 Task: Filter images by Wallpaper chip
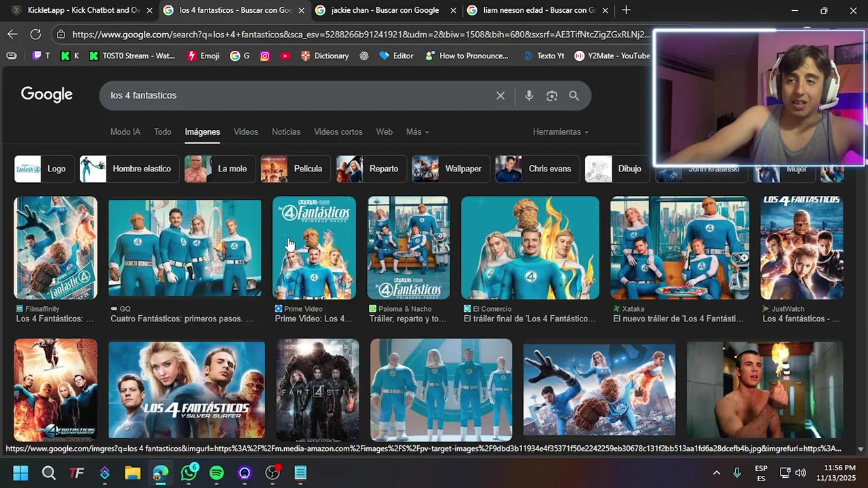[451, 169]
